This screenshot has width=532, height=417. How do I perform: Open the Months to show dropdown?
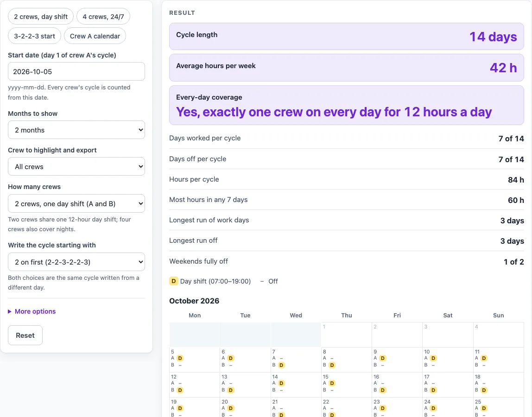[76, 130]
